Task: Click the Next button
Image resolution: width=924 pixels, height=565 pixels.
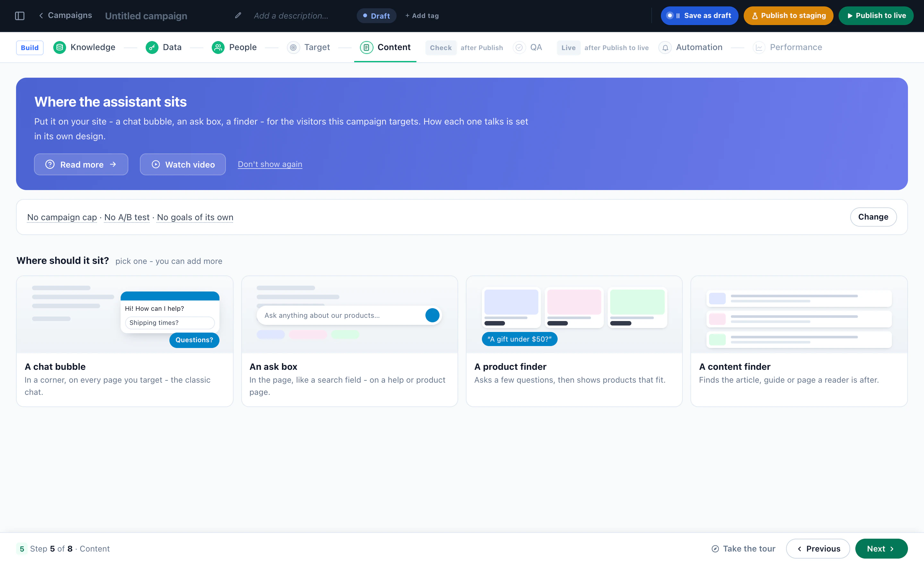Action: pyautogui.click(x=881, y=549)
